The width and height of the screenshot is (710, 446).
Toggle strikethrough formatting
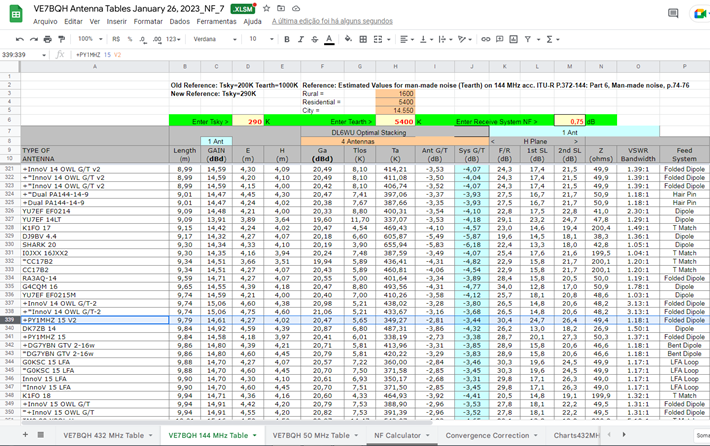(315, 39)
